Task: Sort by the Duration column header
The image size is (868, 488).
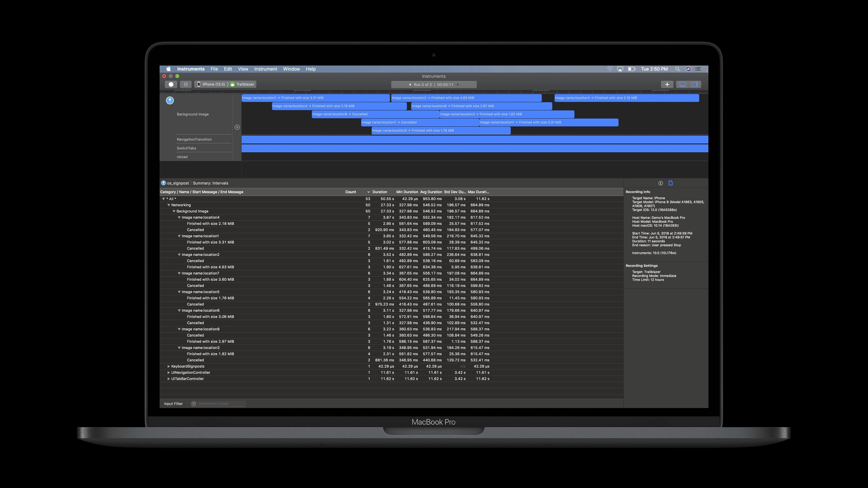Action: 380,192
